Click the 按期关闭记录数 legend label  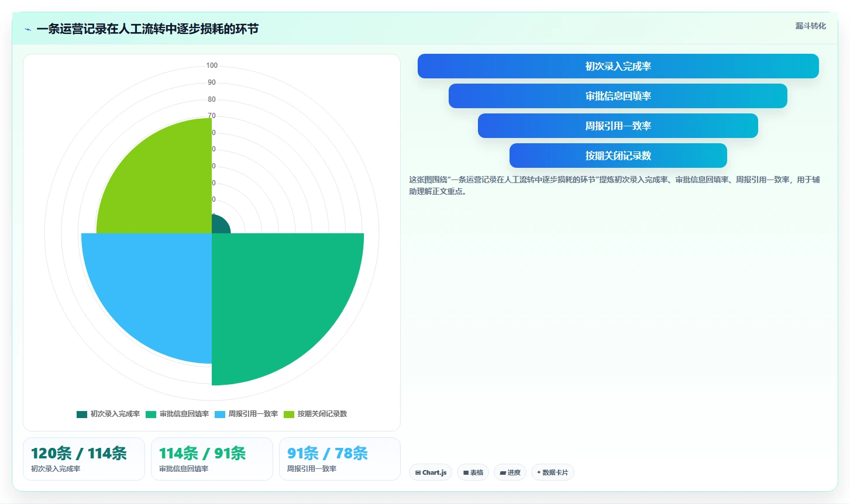322,414
